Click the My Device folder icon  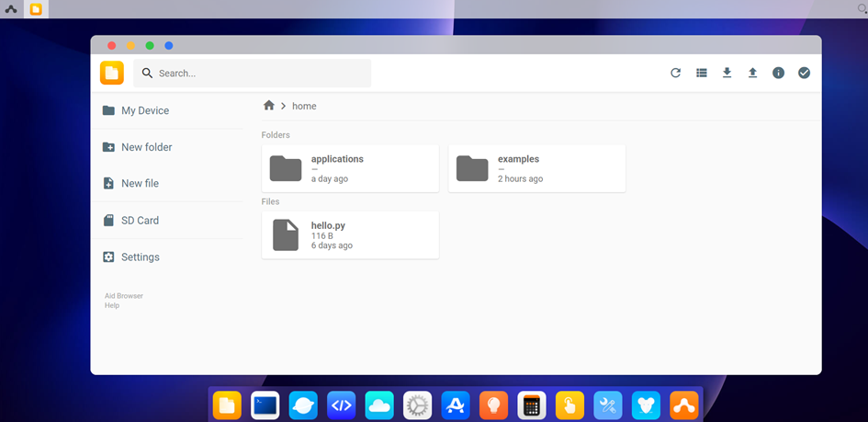click(x=108, y=110)
